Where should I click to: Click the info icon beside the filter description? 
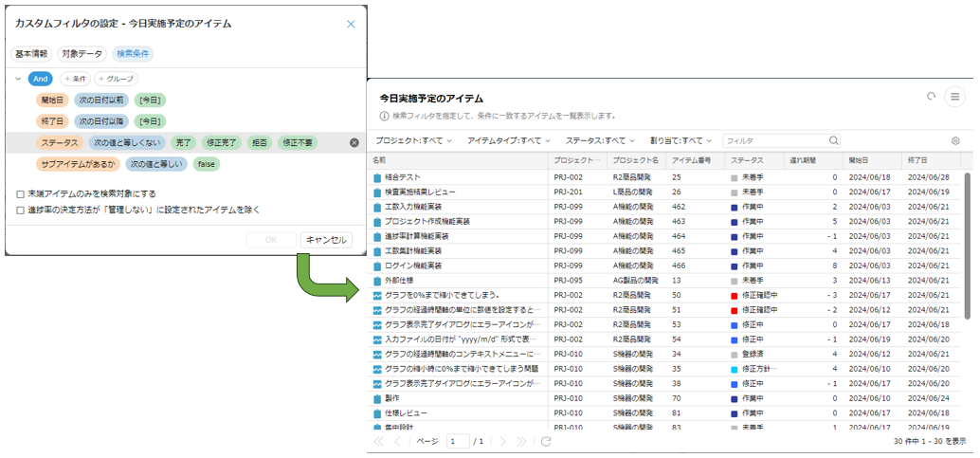point(384,116)
